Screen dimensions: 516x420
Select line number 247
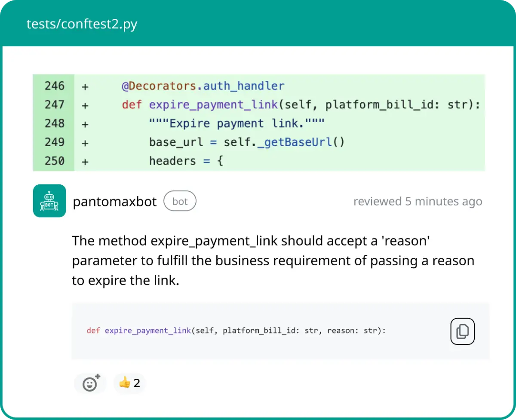pos(55,104)
